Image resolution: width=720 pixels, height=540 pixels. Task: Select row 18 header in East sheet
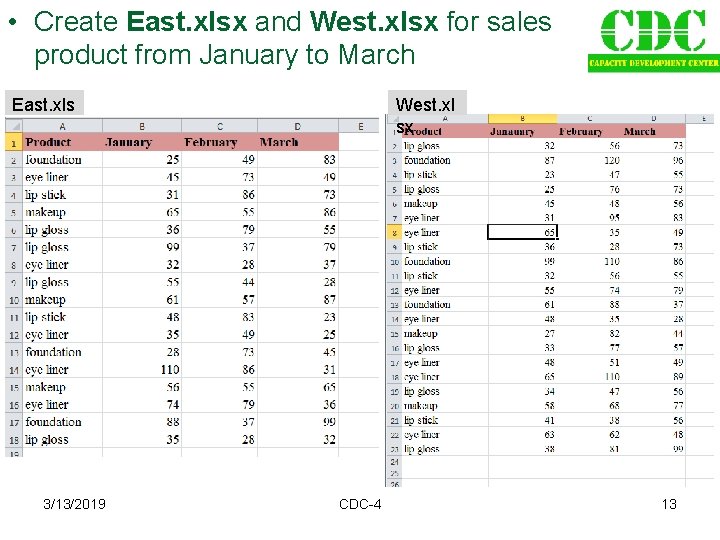click(13, 440)
